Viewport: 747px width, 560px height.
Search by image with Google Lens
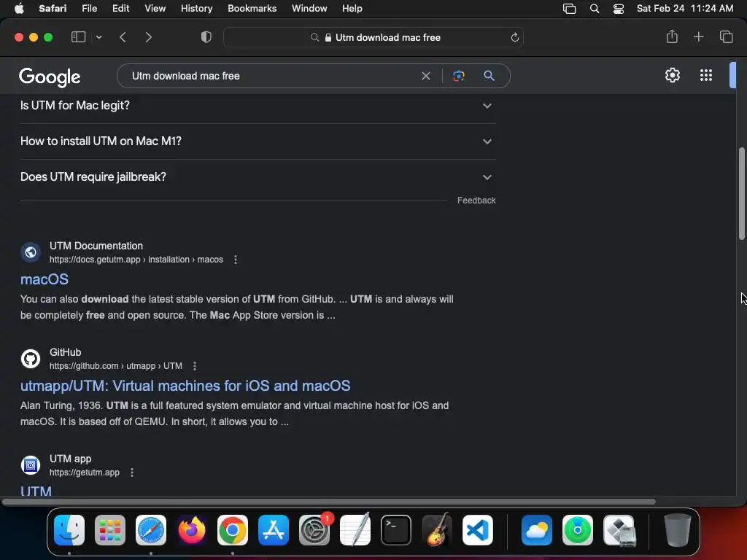tap(458, 76)
